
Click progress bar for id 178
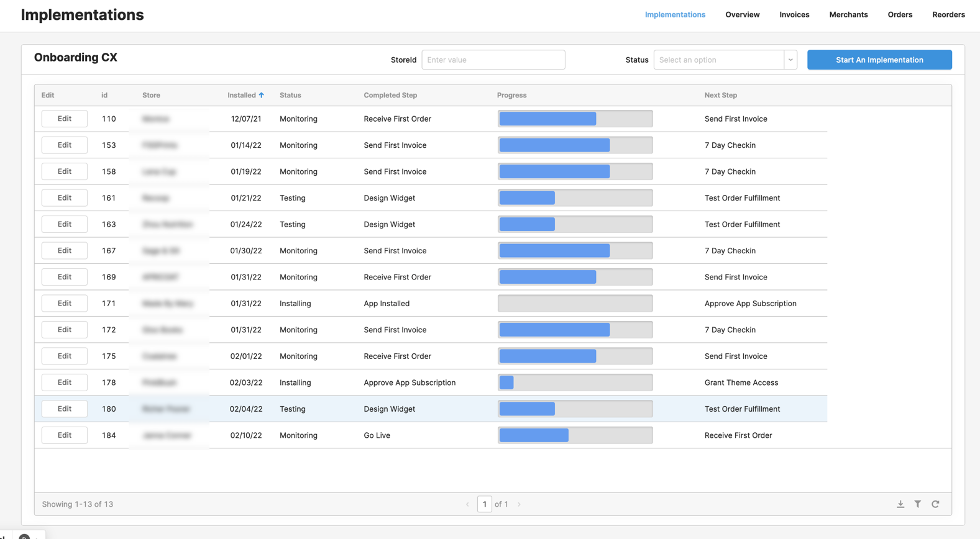575,383
